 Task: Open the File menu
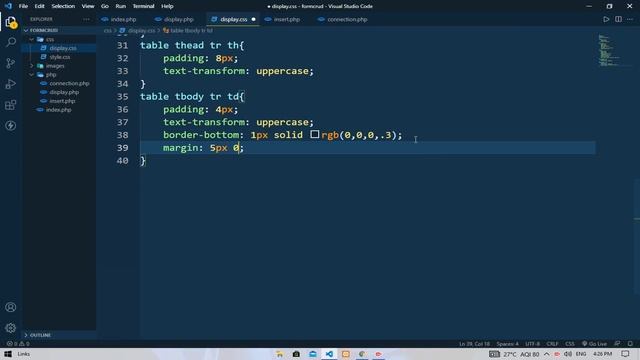click(x=23, y=6)
